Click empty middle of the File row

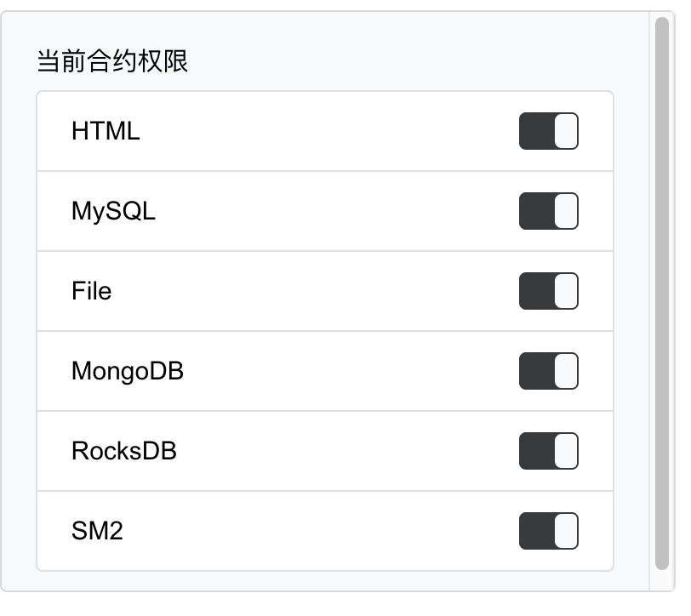pyautogui.click(x=323, y=291)
